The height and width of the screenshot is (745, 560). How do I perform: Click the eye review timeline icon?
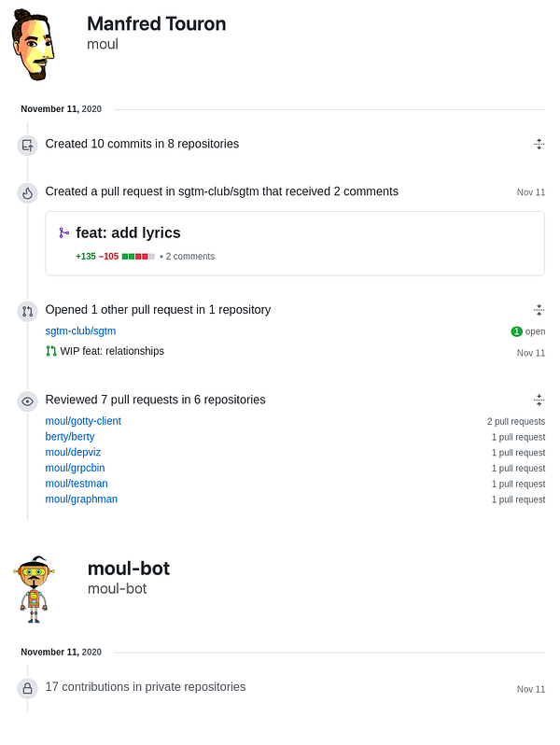[x=27, y=401]
